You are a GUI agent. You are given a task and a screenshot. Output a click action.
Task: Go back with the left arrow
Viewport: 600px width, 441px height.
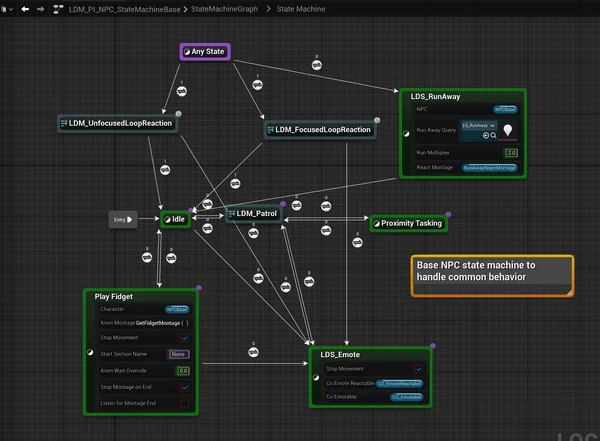pyautogui.click(x=25, y=9)
